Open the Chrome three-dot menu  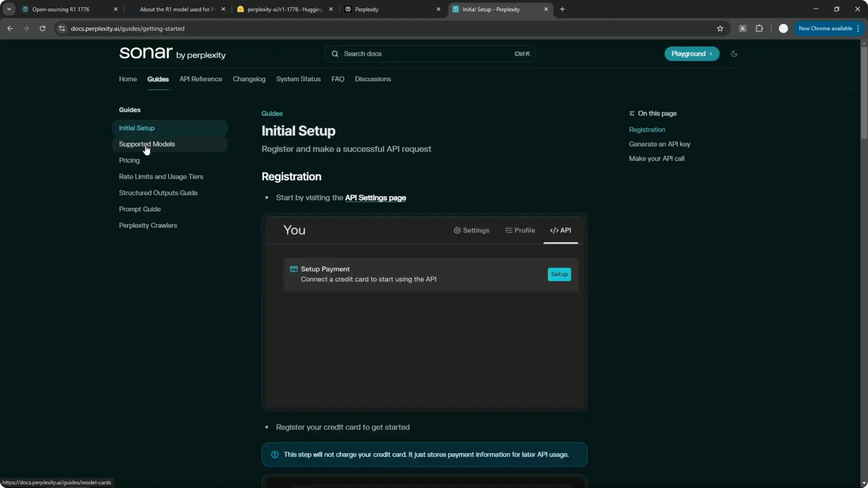(859, 28)
